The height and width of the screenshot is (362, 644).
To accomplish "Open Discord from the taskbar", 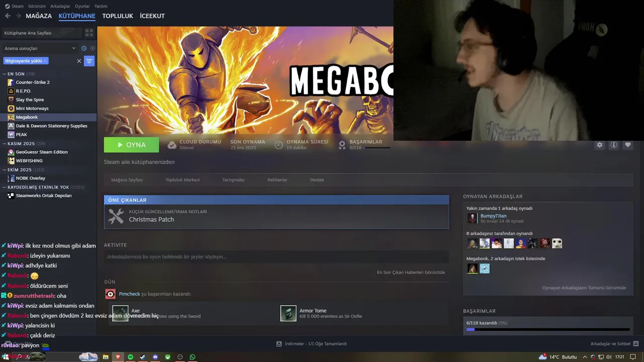I will (155, 357).
